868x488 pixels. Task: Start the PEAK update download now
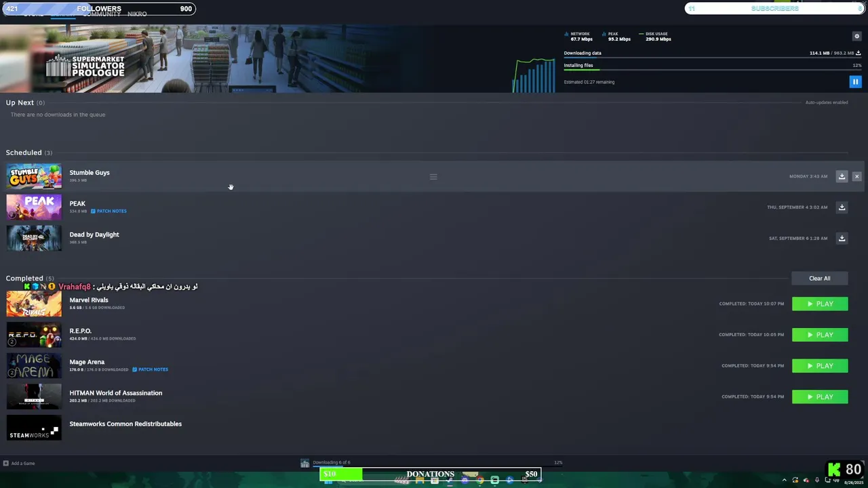click(x=842, y=207)
